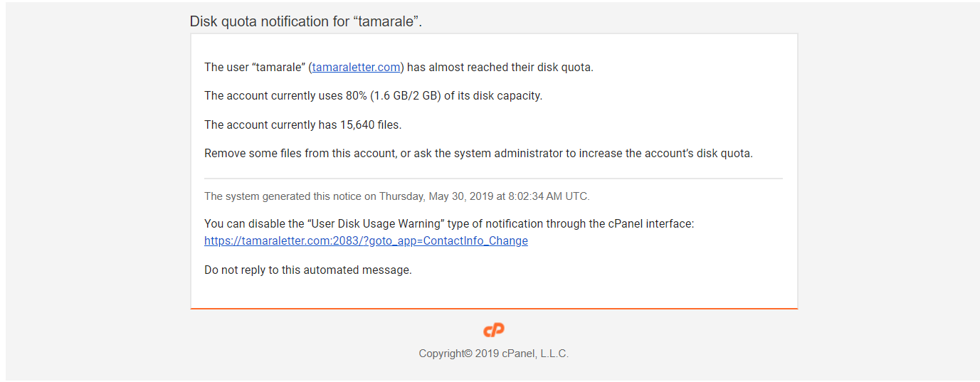Image resolution: width=980 pixels, height=382 pixels.
Task: Click the "Disk quota notification" heading
Action: 306,21
